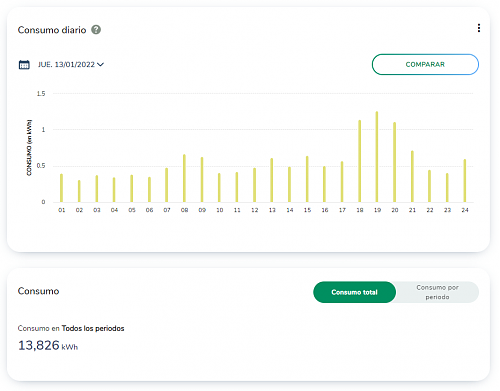500x391 pixels.
Task: Open the three-dot options menu
Action: pyautogui.click(x=479, y=28)
